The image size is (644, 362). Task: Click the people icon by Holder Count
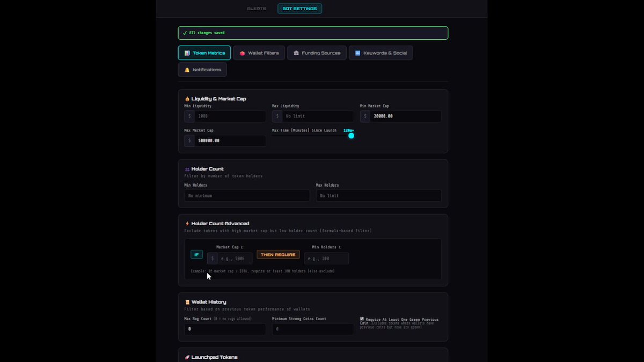click(x=187, y=169)
